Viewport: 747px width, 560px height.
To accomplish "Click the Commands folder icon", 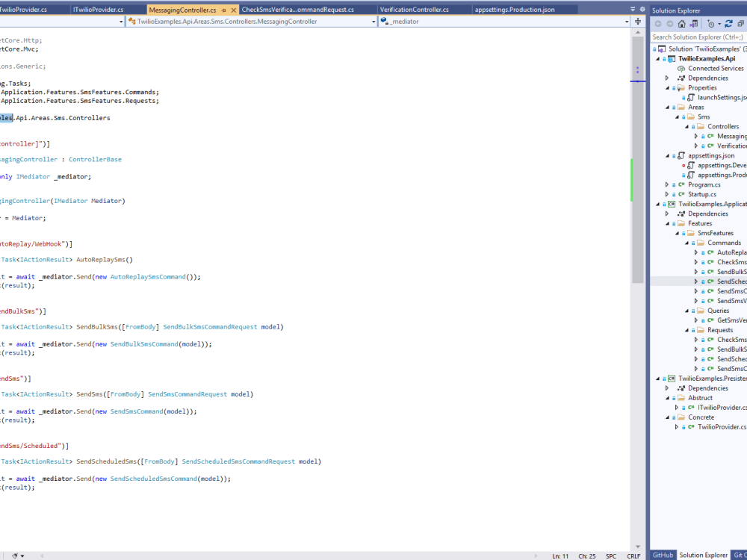I will coord(701,243).
